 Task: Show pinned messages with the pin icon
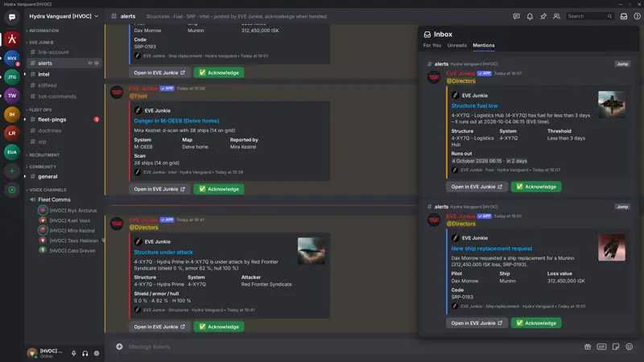click(x=543, y=16)
